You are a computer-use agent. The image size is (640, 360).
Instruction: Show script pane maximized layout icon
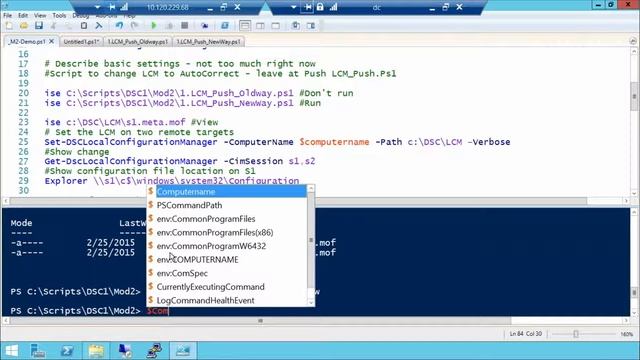coord(276,26)
